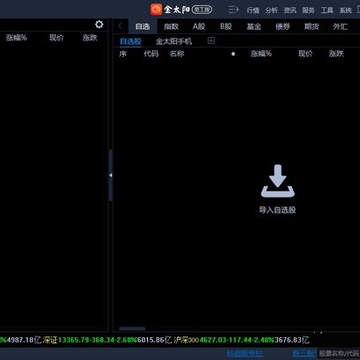Click the 4987.18亿 turnover value

(24, 340)
